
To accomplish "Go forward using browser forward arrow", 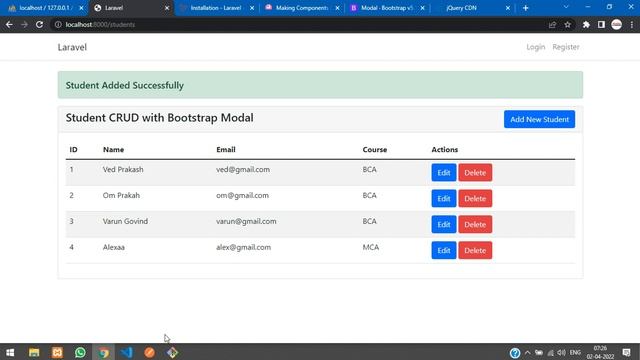I will tap(24, 24).
